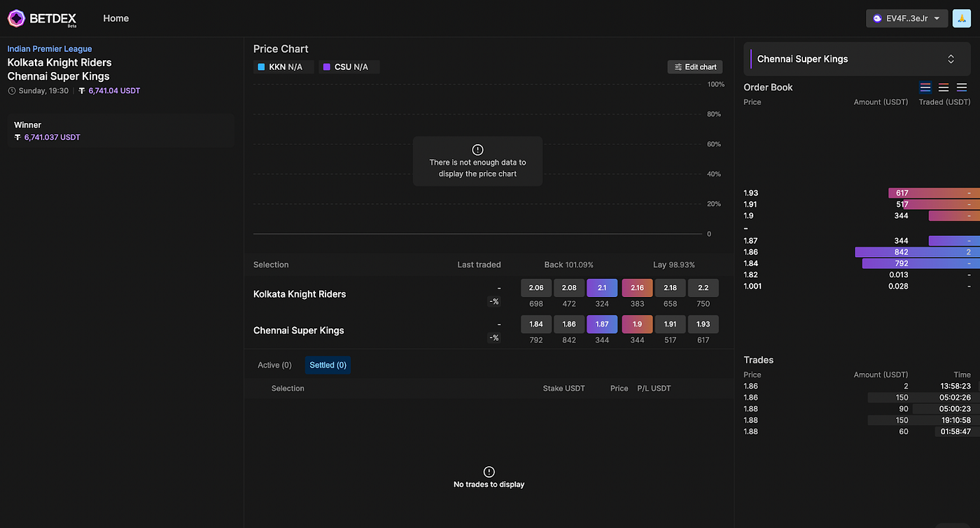Click the Indian Premier League link
980x528 pixels.
click(49, 48)
